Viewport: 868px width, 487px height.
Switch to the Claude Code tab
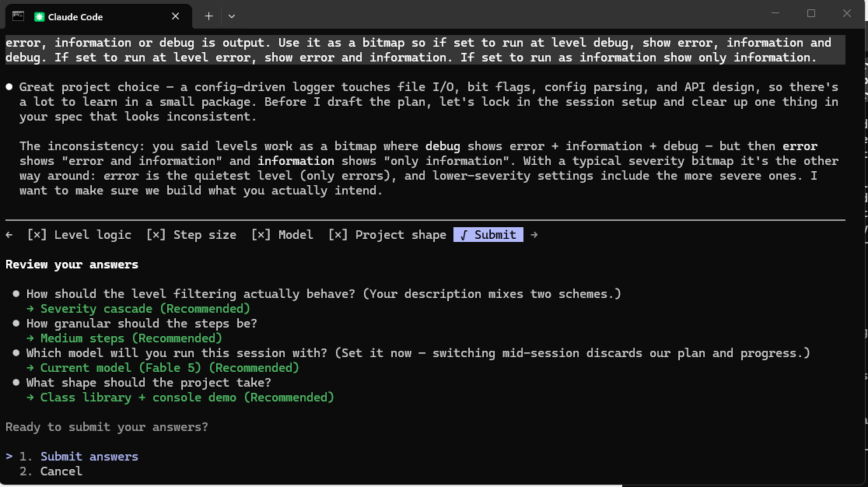click(99, 16)
